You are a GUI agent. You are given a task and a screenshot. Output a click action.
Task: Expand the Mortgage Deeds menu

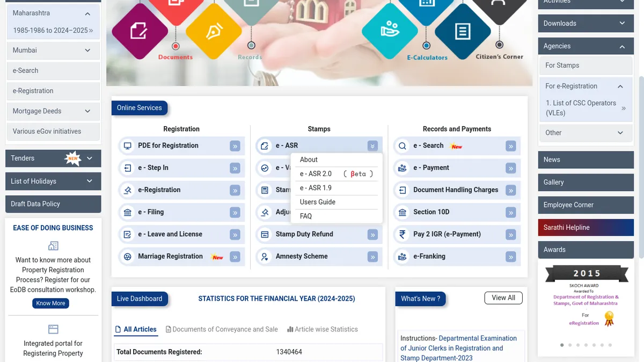[87, 111]
